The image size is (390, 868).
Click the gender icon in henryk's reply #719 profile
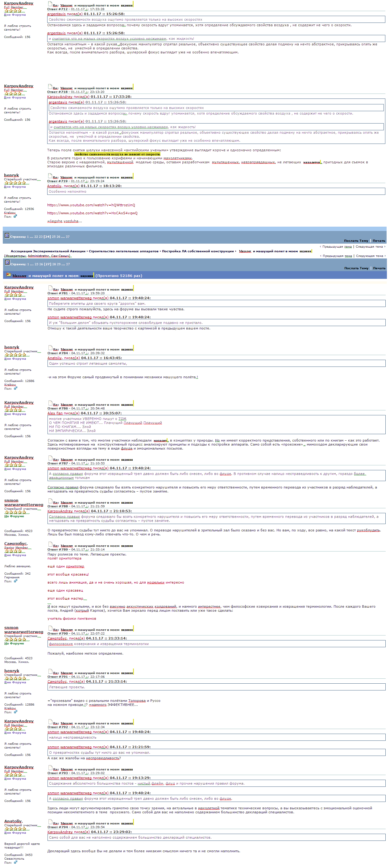point(15,216)
